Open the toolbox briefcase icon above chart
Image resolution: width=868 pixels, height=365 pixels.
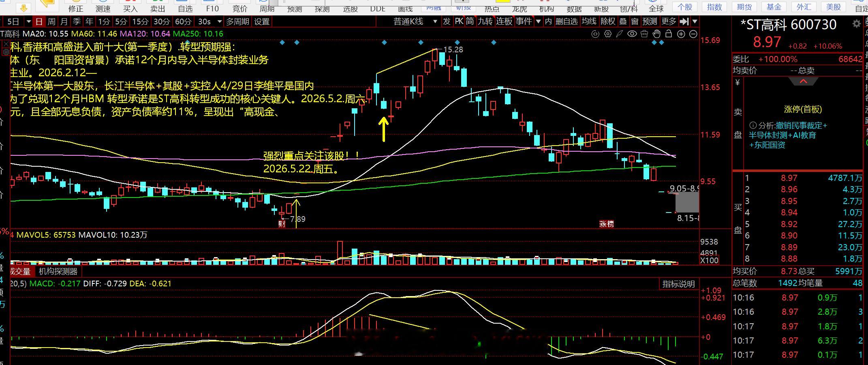point(644,34)
